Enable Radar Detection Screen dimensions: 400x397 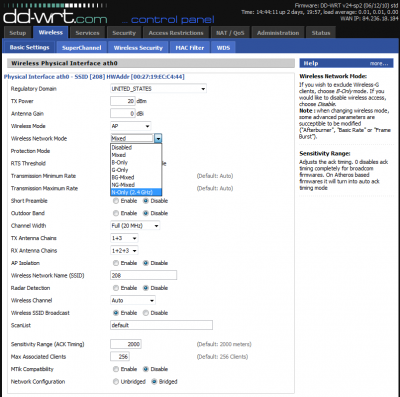(116, 288)
